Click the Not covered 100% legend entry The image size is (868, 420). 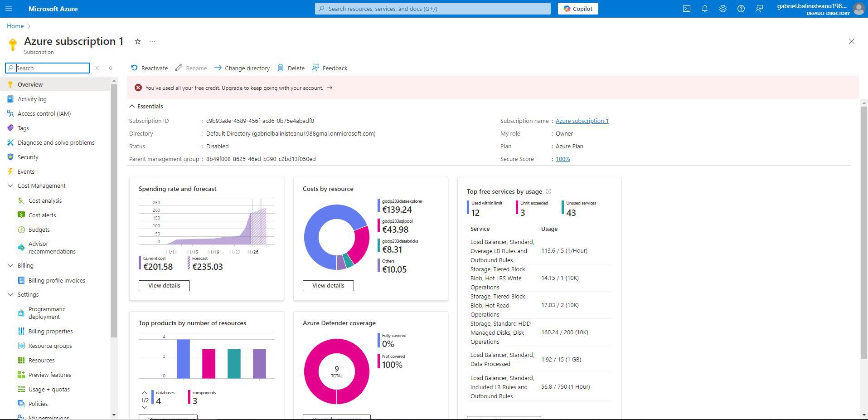click(391, 361)
